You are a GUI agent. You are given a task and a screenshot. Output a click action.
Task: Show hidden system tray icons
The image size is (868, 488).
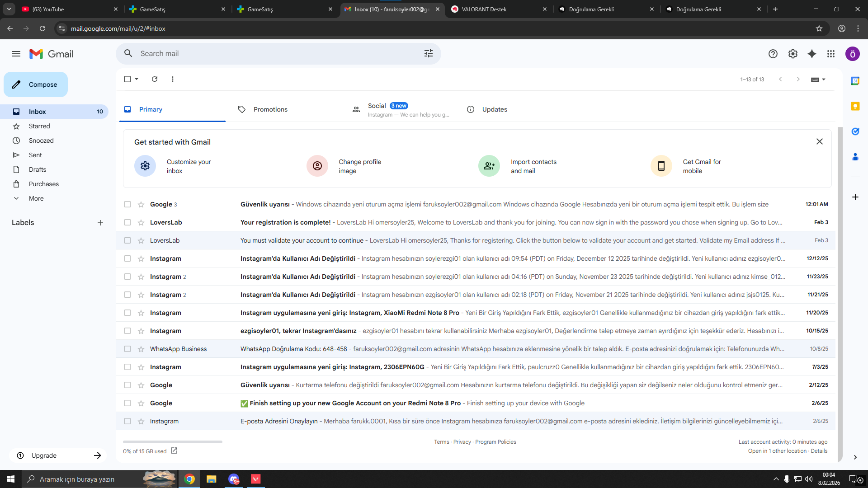[776, 479]
